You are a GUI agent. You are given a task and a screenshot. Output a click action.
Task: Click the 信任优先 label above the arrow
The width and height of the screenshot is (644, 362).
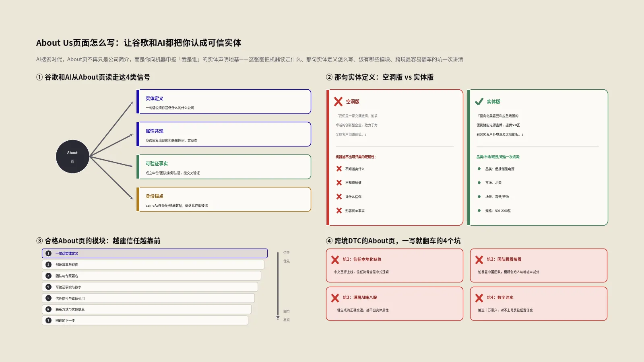[286, 257]
